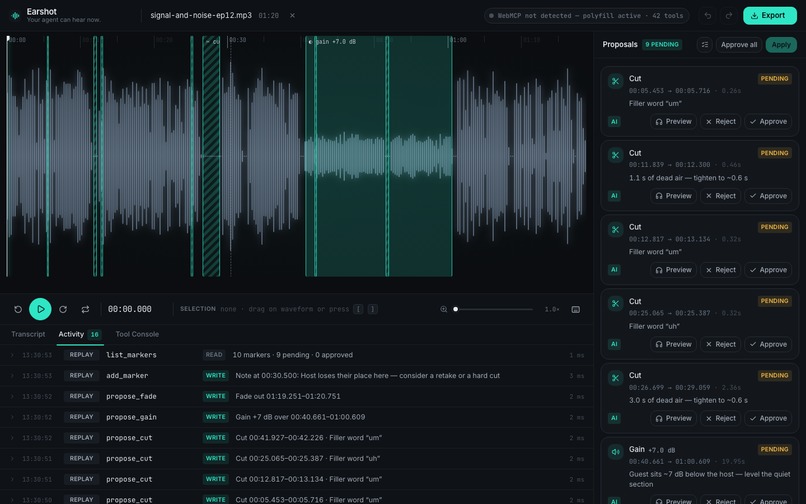
Task: Click the Gain speaker icon in proposals
Action: click(615, 452)
